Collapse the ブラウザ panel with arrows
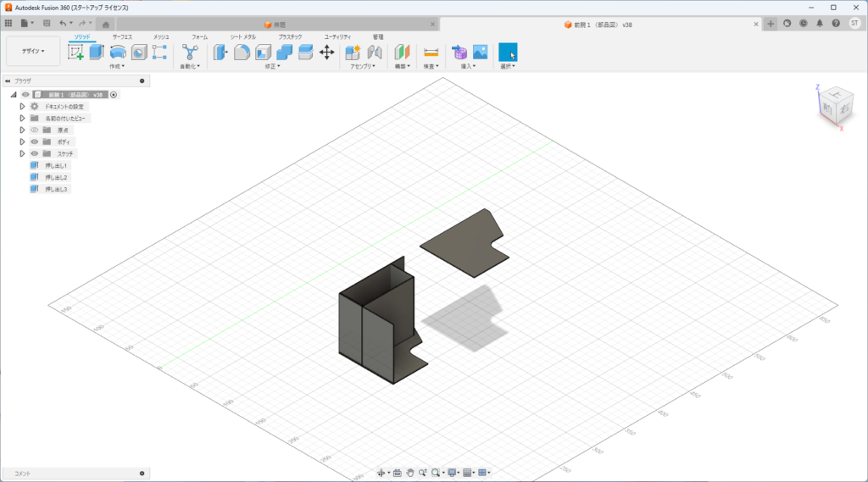The width and height of the screenshot is (868, 482). tap(8, 80)
